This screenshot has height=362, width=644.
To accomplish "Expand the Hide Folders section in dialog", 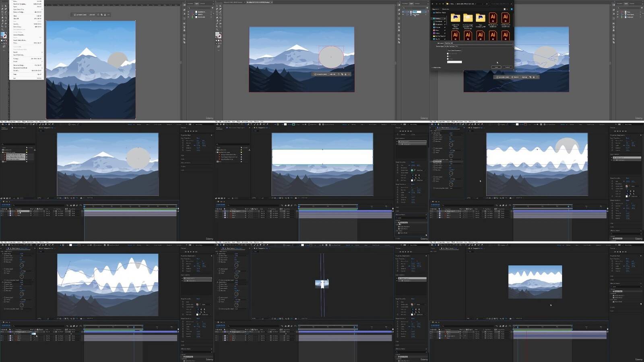I will (x=436, y=68).
